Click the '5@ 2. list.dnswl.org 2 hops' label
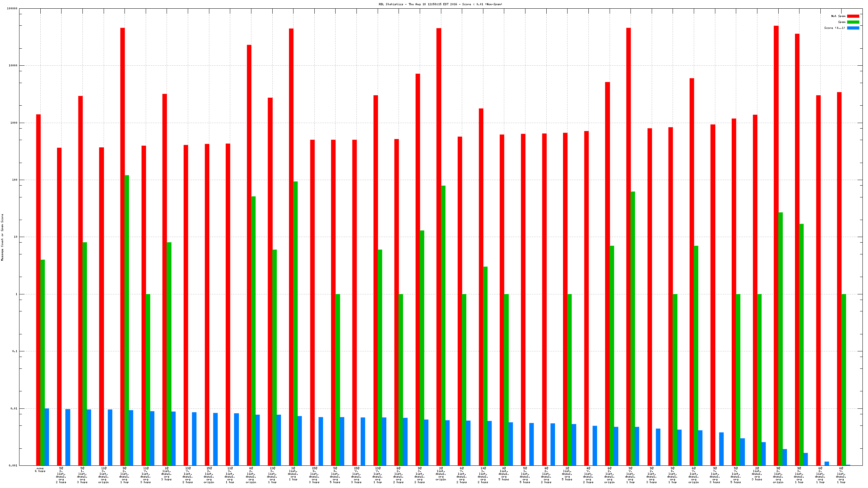 click(61, 475)
